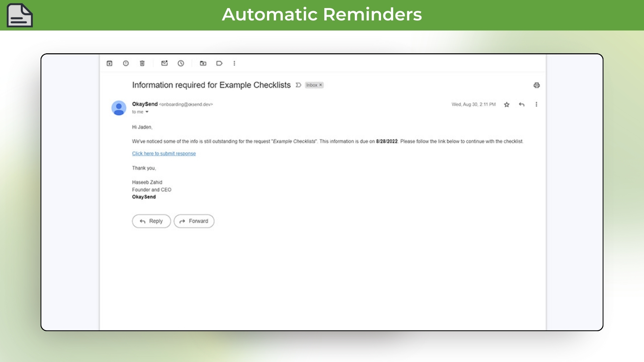Click the Report spam icon
Screen dimensions: 644x362
[126, 63]
